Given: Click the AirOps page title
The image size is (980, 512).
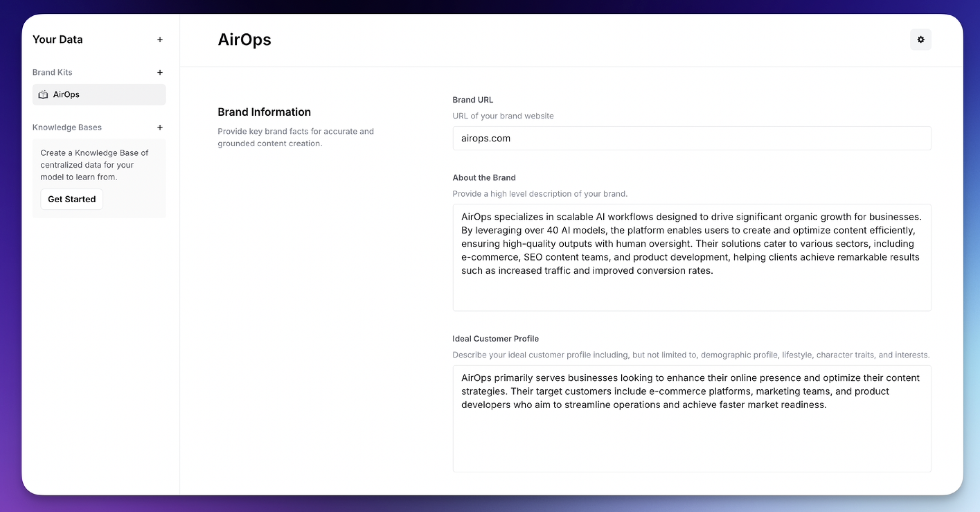Looking at the screenshot, I should coord(244,40).
